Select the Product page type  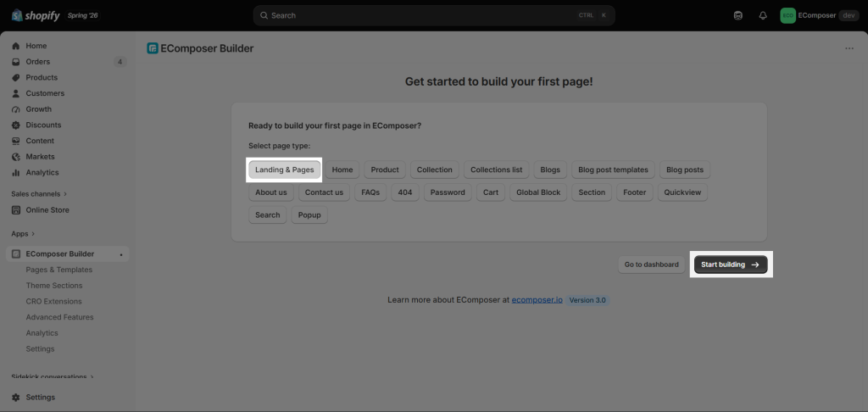tap(385, 170)
